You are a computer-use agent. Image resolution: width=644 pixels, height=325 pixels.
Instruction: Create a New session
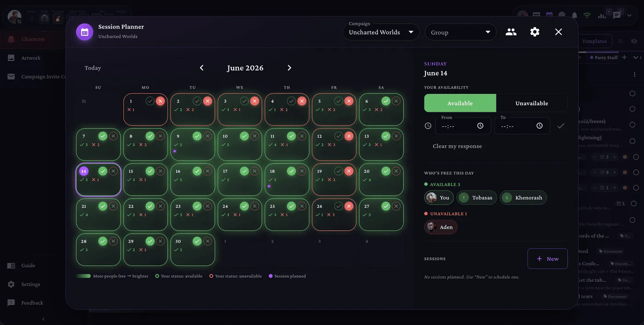pos(547,259)
